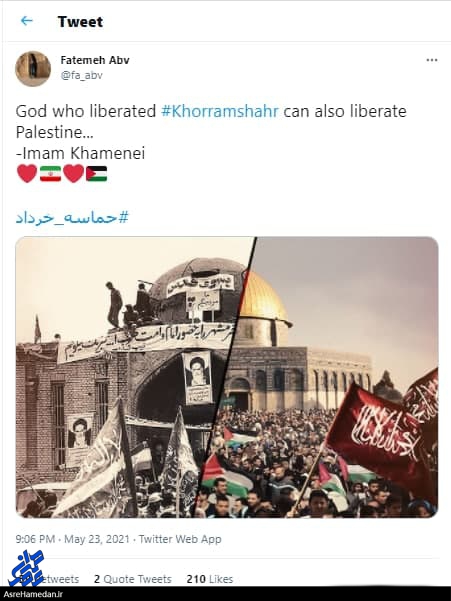Click the Twitter Web App source link
The width and height of the screenshot is (451, 601).
180,539
